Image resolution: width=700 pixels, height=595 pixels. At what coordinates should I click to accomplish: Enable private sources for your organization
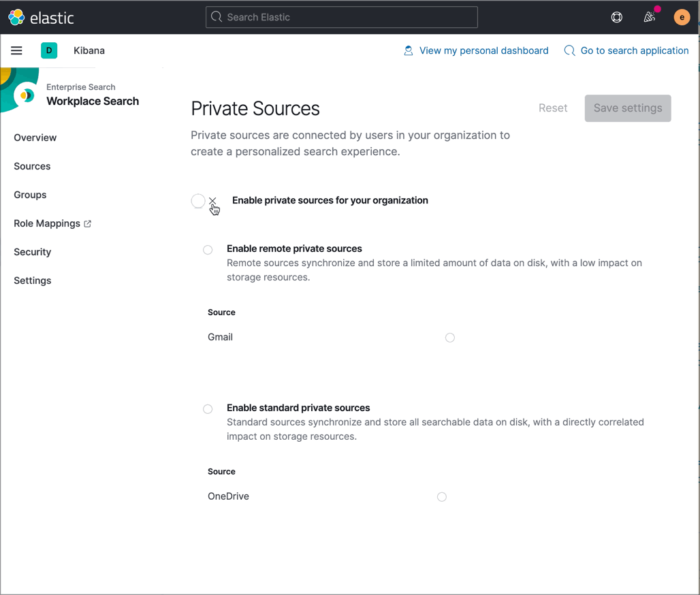[x=204, y=201]
